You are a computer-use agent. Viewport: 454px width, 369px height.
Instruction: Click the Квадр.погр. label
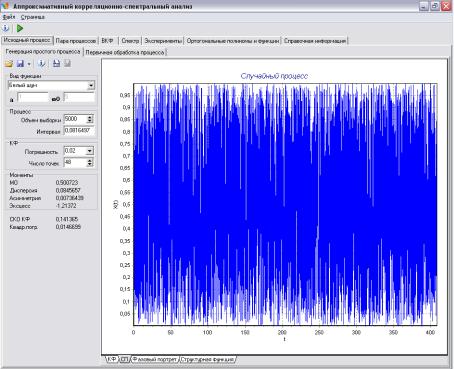pos(23,227)
